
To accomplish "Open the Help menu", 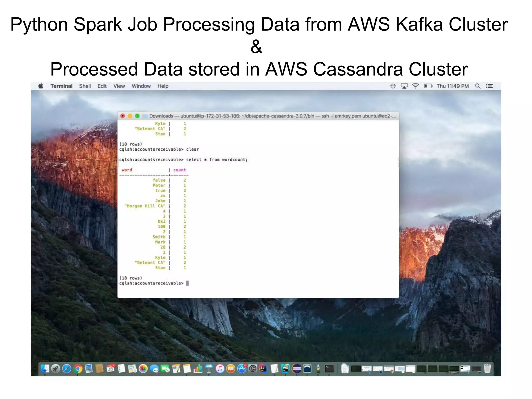I will 163,86.
